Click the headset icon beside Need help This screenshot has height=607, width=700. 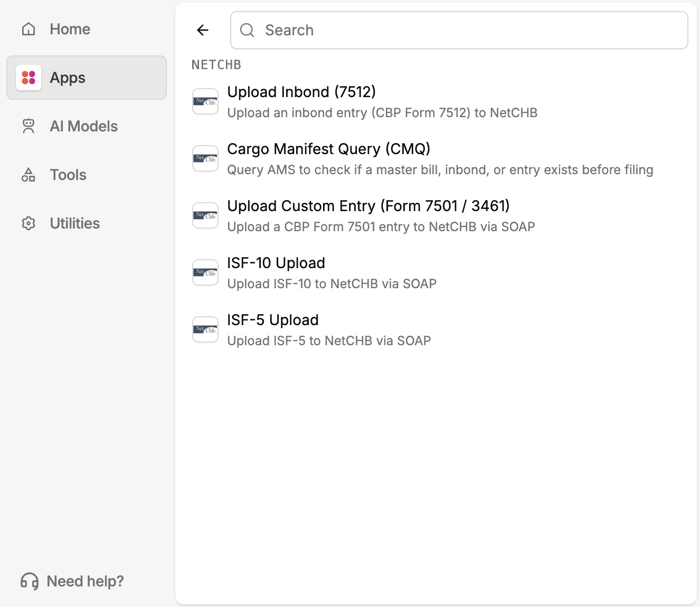(30, 581)
